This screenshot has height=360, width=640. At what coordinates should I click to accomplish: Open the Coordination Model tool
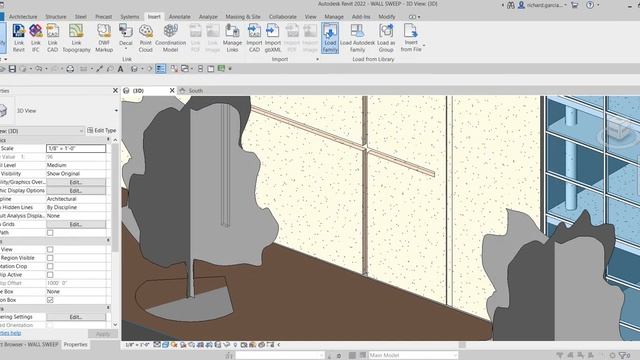point(170,38)
